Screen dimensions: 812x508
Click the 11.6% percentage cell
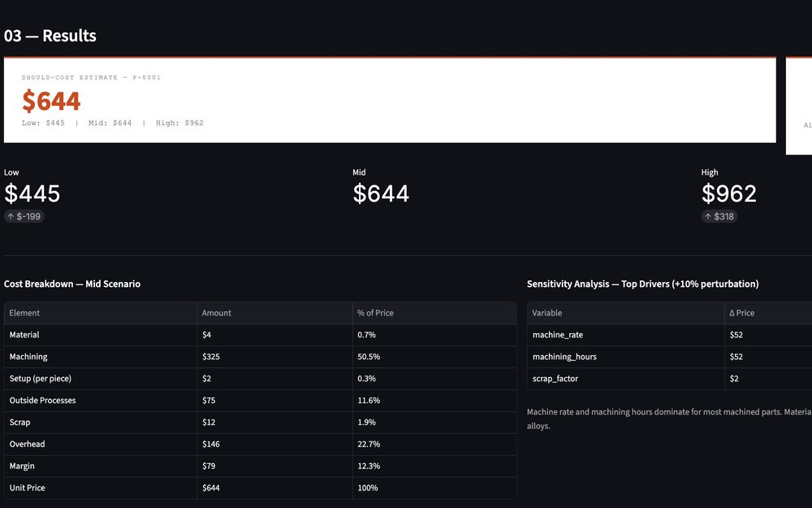pos(434,400)
